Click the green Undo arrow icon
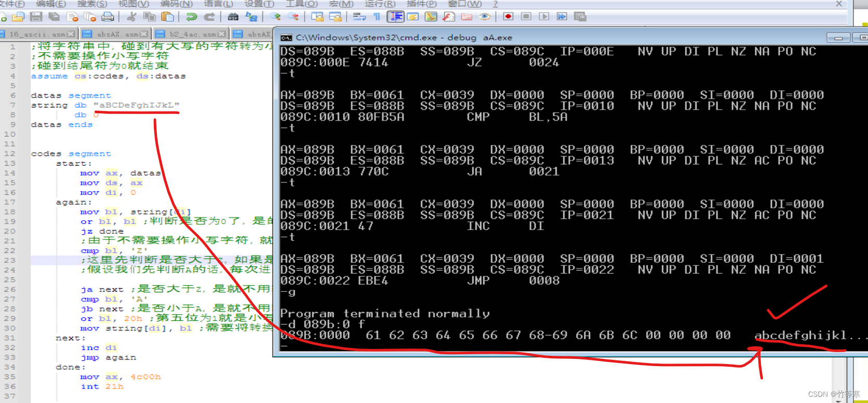868x403 pixels. tap(192, 17)
